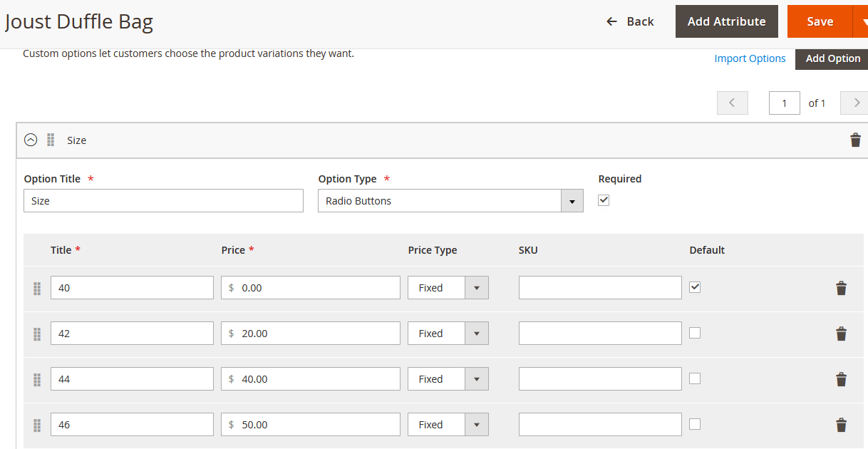Click the Back navigation link
Viewport: 868px width, 449px height.
coord(630,21)
